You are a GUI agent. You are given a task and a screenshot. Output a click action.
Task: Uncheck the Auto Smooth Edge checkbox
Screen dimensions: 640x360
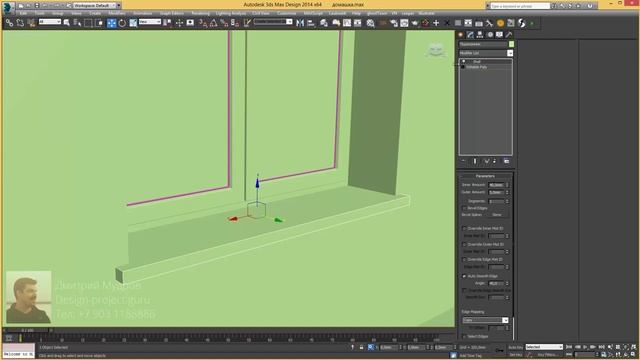[464, 276]
